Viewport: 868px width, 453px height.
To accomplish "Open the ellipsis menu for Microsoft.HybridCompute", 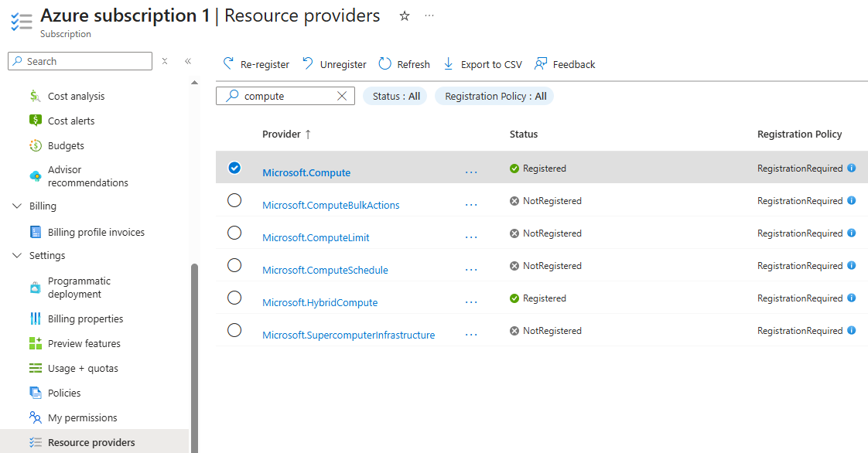I will coord(471,302).
